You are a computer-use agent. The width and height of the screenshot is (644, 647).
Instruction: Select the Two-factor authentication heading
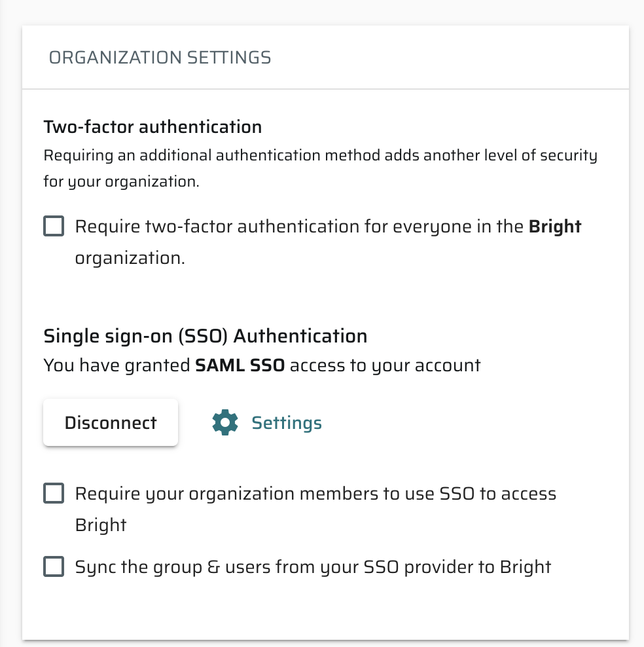pyautogui.click(x=153, y=126)
